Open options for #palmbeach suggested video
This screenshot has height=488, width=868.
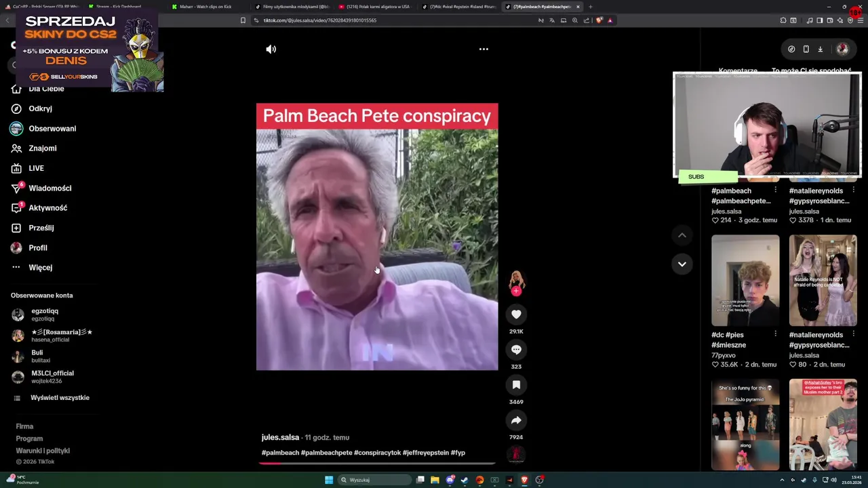point(775,190)
